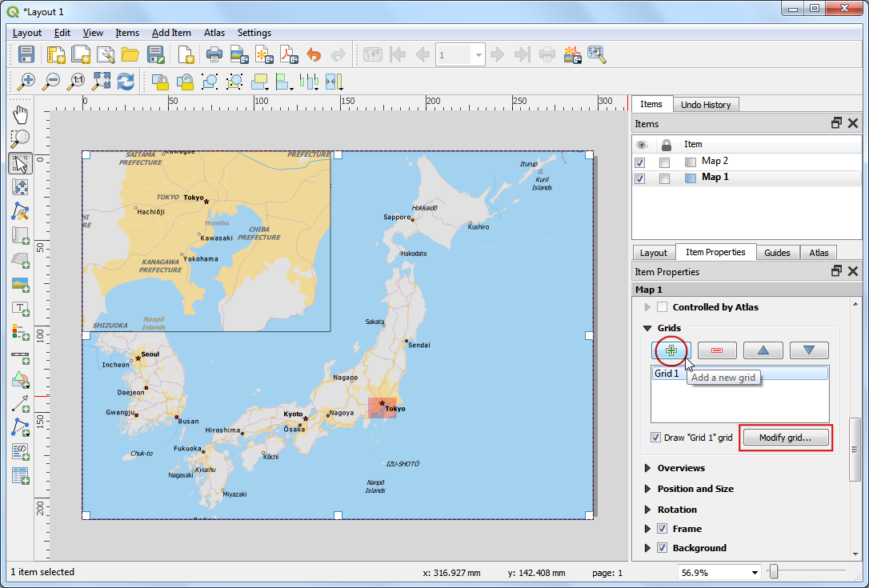Collapse the Grids section
The width and height of the screenshot is (869, 588).
click(647, 328)
